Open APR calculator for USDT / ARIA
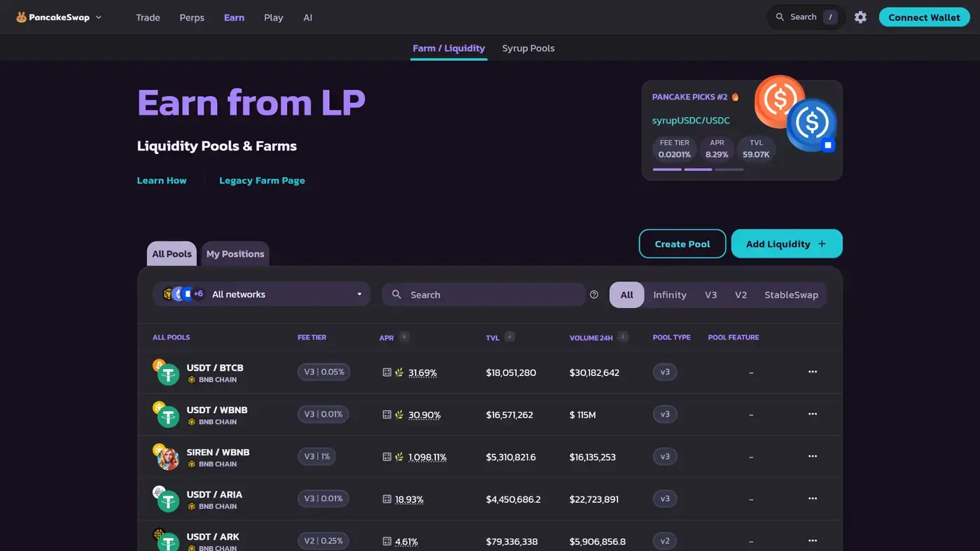This screenshot has height=551, width=980. pos(386,499)
